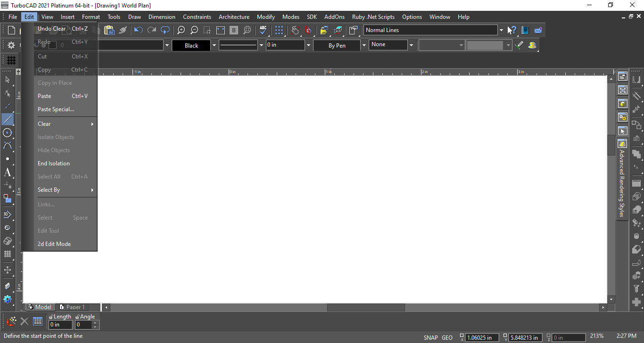Open the layer dropdown arrow
Viewport: 644px width, 343px height.
[167, 45]
